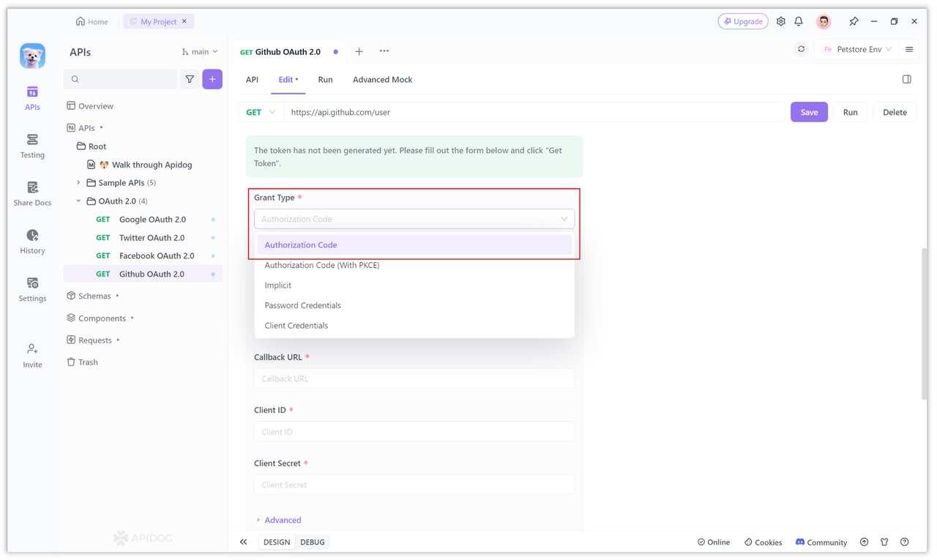The width and height of the screenshot is (937, 560).
Task: Click the purple plus button to add API
Action: 212,79
